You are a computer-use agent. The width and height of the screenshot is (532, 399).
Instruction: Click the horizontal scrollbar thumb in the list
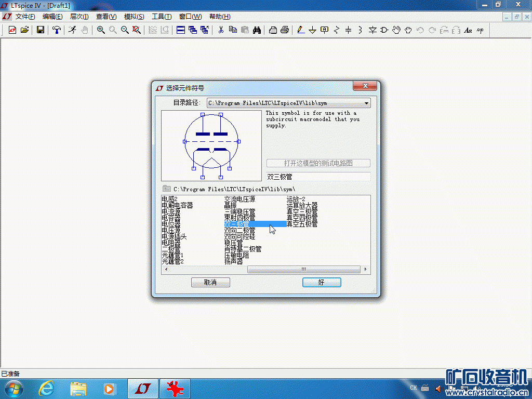(303, 270)
